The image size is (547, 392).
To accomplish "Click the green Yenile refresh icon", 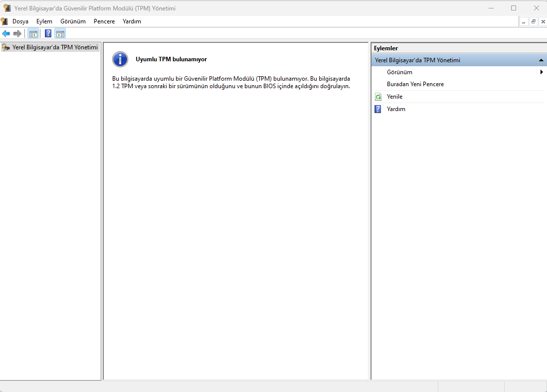I will tap(378, 97).
